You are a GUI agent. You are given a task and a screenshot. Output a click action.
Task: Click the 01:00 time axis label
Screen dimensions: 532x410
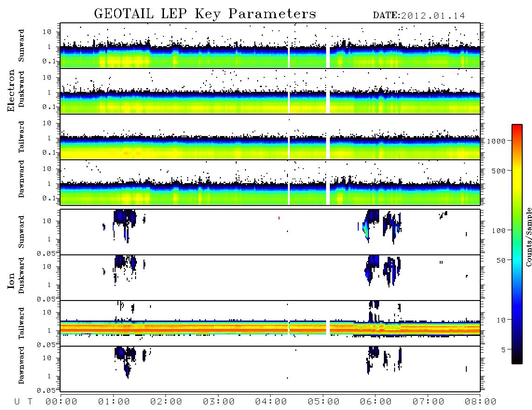(114, 402)
